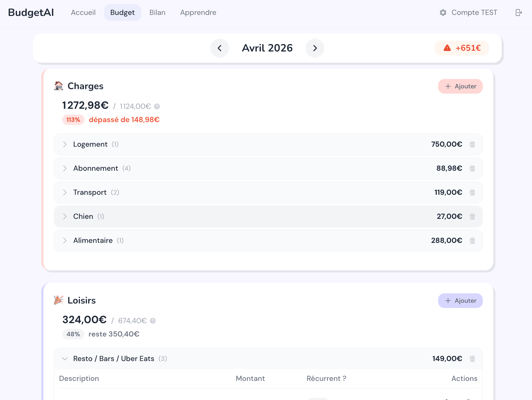Show Charges budget help tooltip
This screenshot has width=532, height=400.
pyautogui.click(x=157, y=106)
